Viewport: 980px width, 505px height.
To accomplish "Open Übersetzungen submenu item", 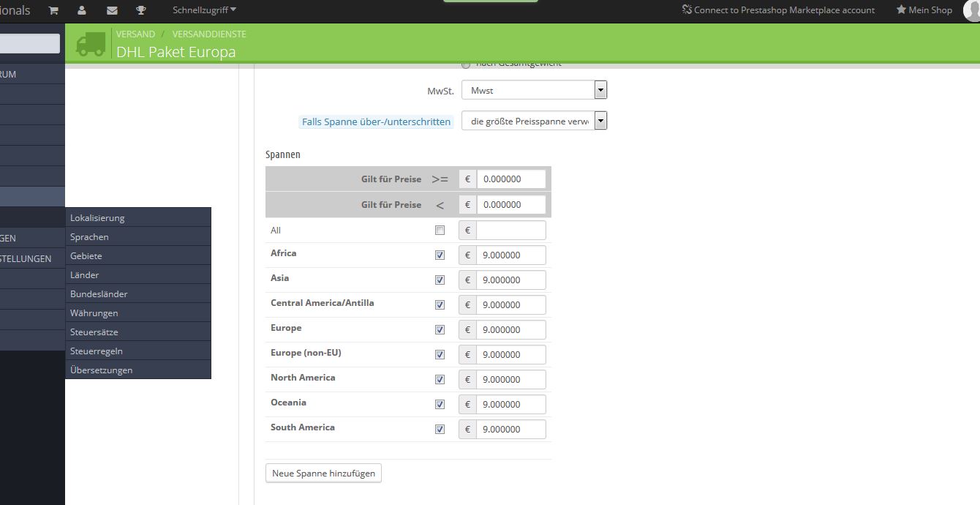I will pyautogui.click(x=138, y=370).
